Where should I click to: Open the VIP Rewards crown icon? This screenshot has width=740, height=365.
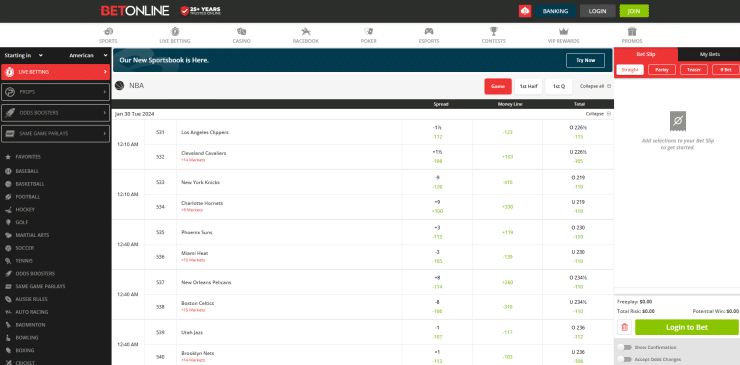coord(563,32)
